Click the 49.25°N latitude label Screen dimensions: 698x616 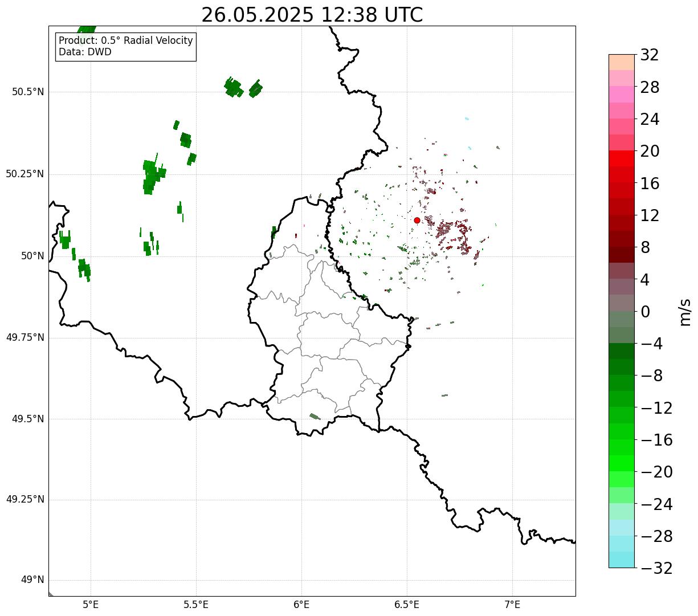click(x=25, y=499)
